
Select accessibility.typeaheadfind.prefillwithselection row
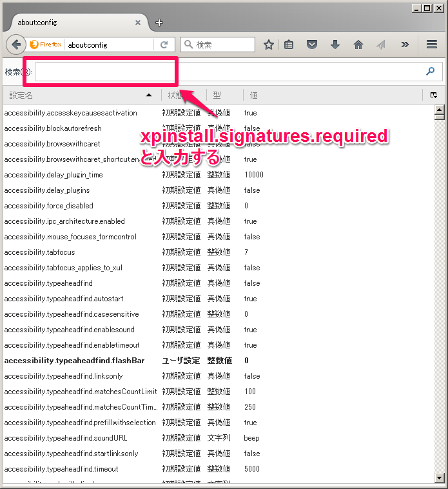[x=218, y=423]
